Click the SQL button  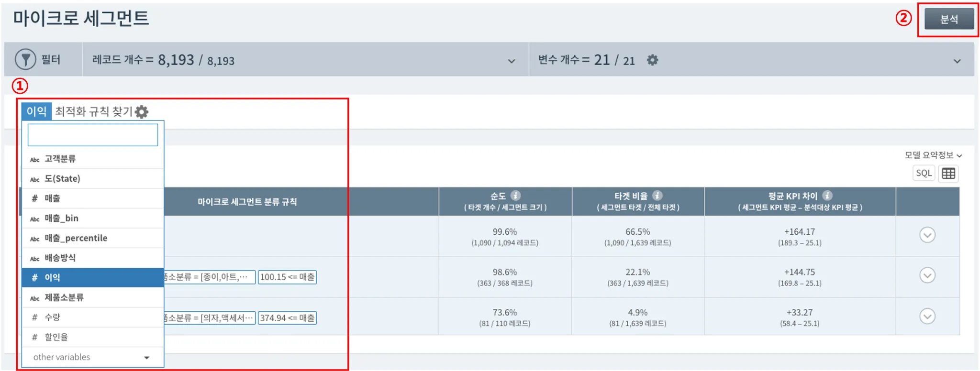(x=924, y=174)
